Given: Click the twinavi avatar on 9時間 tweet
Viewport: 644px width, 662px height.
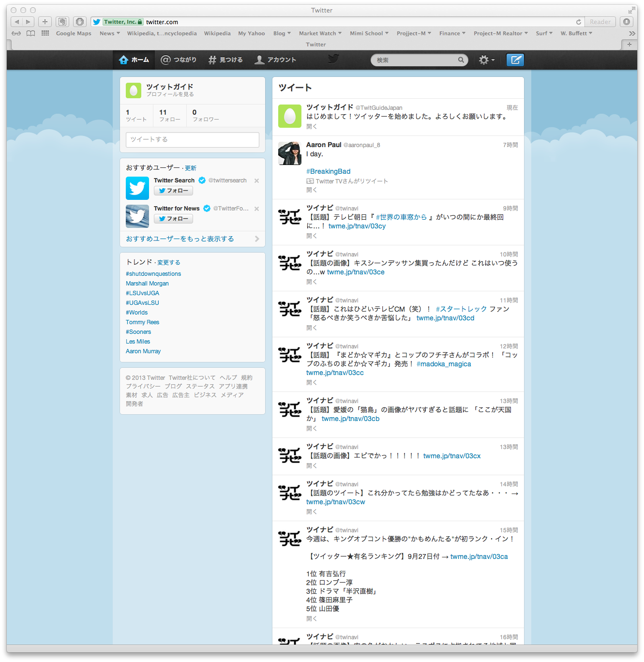Looking at the screenshot, I should coord(290,217).
